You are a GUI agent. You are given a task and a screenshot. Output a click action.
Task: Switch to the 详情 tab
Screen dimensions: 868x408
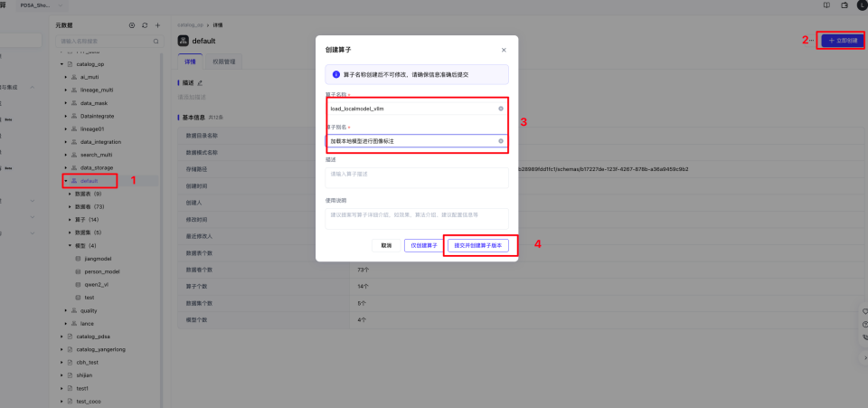tap(190, 62)
